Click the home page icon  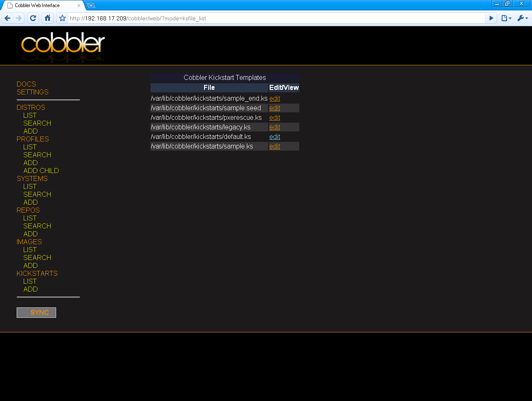coord(47,18)
